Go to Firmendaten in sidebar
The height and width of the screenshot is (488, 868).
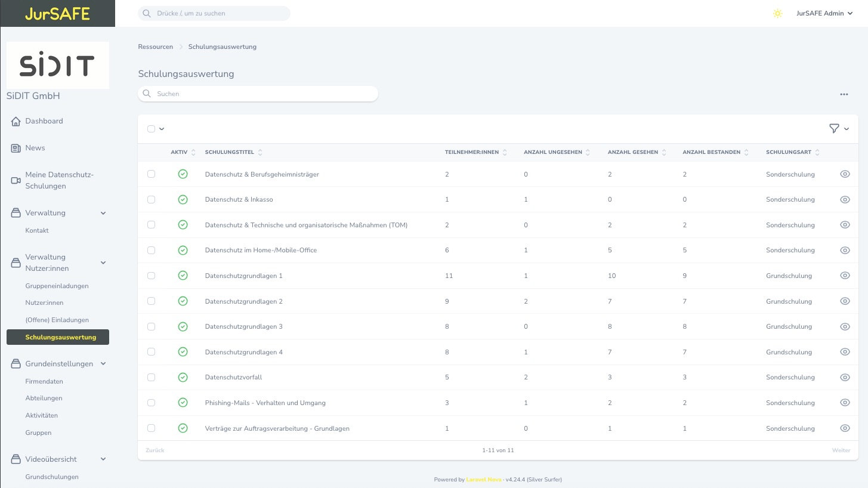click(44, 381)
